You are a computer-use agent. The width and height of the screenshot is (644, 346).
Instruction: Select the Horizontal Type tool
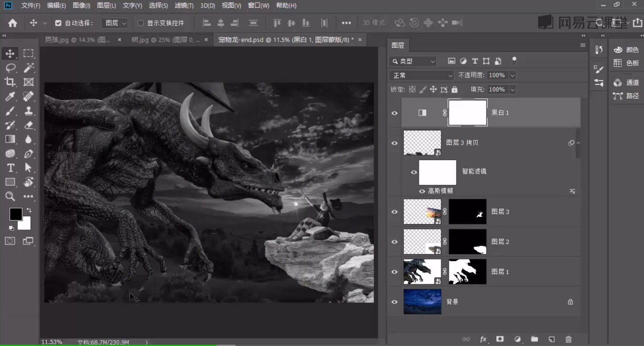(10, 168)
